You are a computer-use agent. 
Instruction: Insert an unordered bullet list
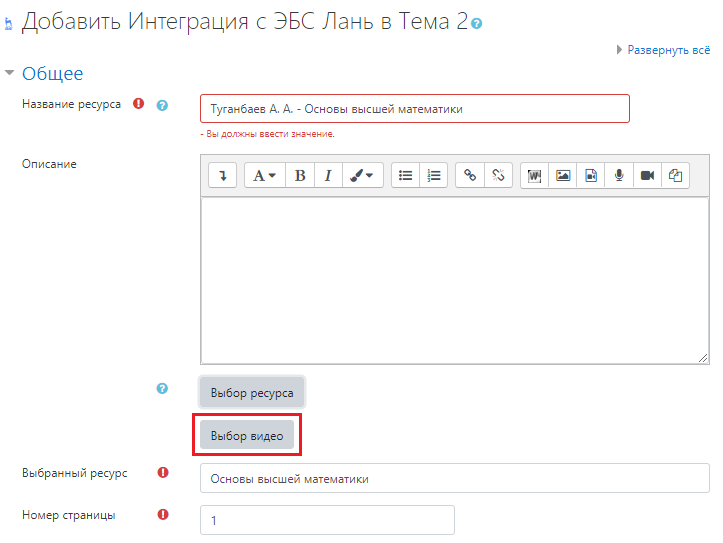405,175
